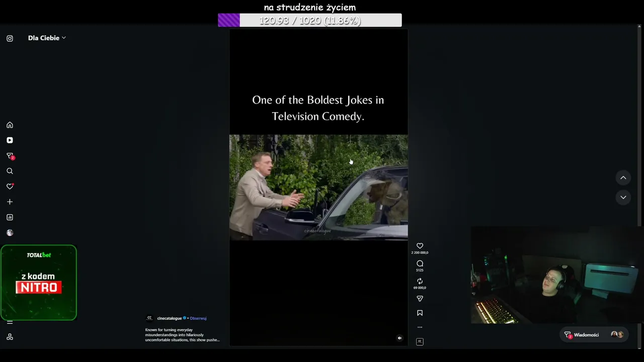Open cinecatalogue profile picture
The image size is (644, 362).
(149, 318)
